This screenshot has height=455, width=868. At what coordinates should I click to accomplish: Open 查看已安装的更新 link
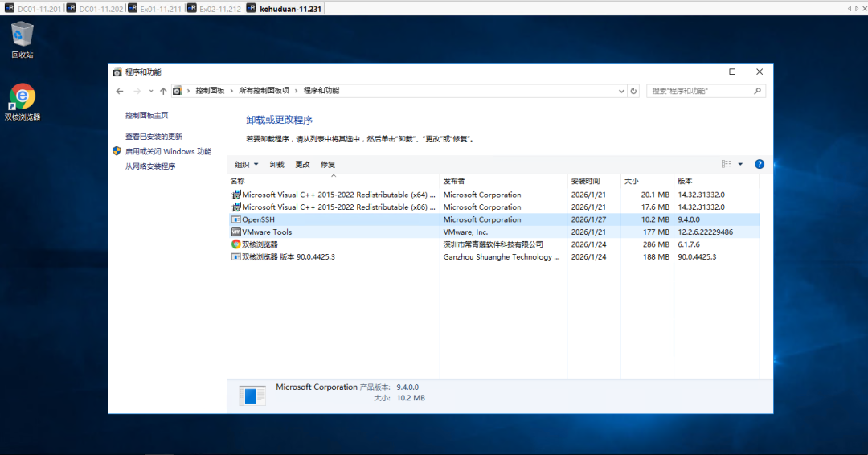154,136
